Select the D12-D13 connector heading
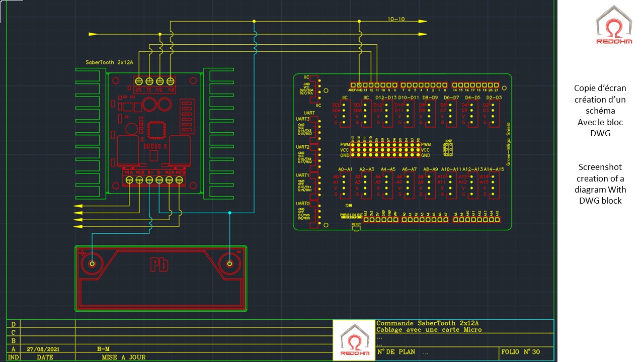The height and width of the screenshot is (362, 644). click(385, 97)
